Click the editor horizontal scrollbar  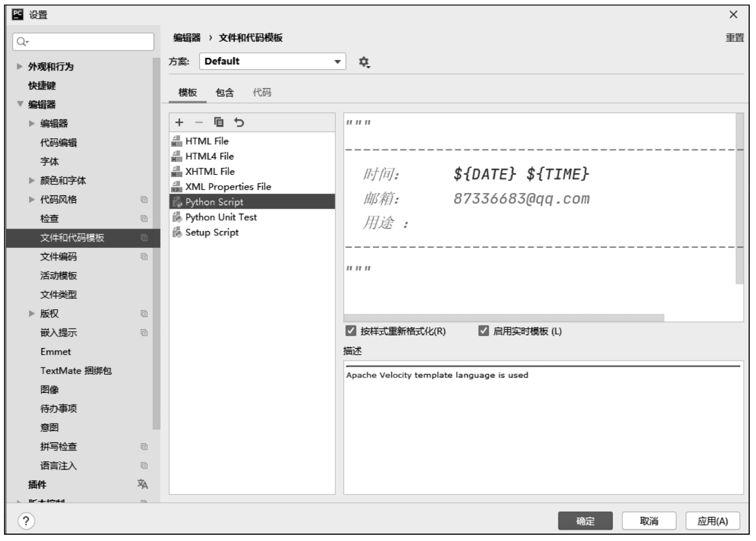[x=504, y=318]
